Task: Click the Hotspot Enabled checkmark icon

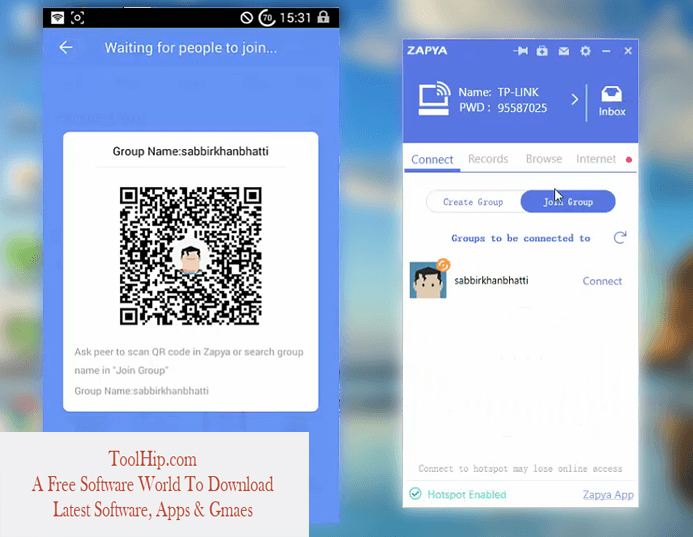Action: [x=415, y=494]
